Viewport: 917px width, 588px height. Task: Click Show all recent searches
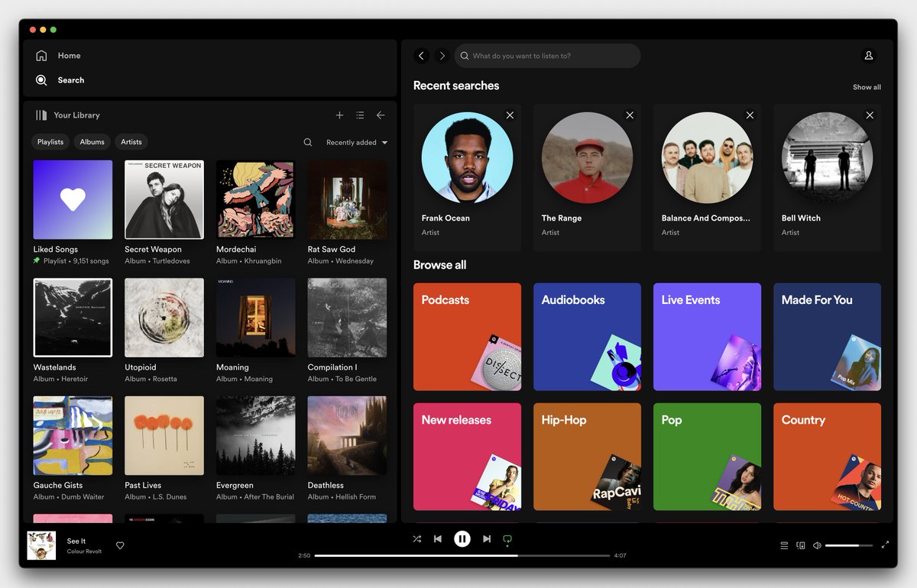[867, 87]
